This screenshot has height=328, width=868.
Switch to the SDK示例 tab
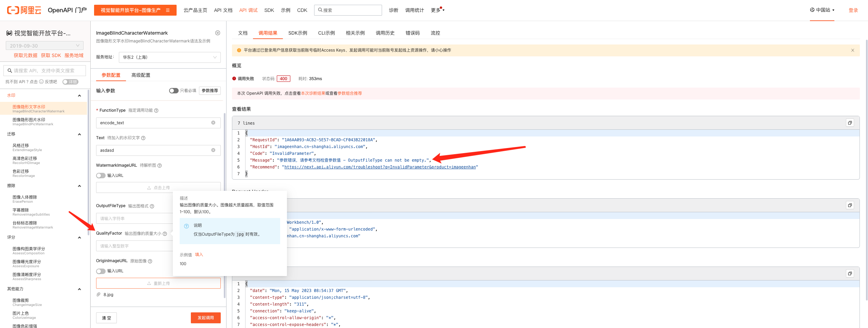pyautogui.click(x=297, y=33)
